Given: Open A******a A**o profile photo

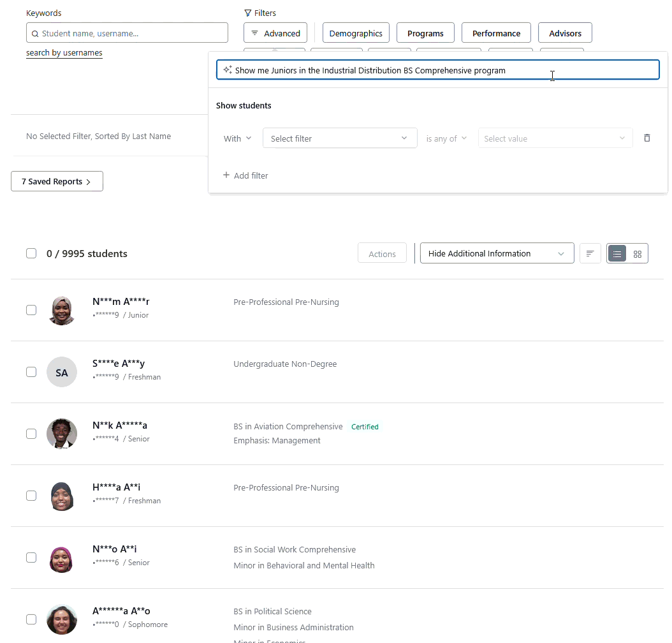Looking at the screenshot, I should (x=62, y=619).
